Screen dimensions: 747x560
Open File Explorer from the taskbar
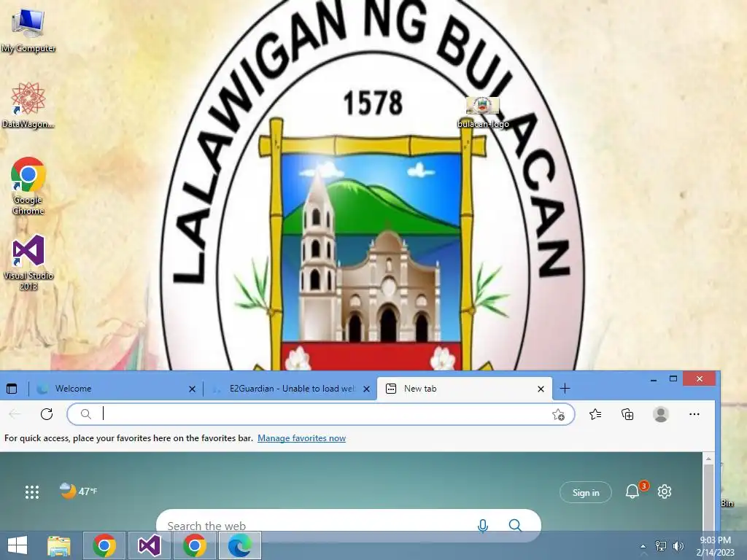pos(58,545)
